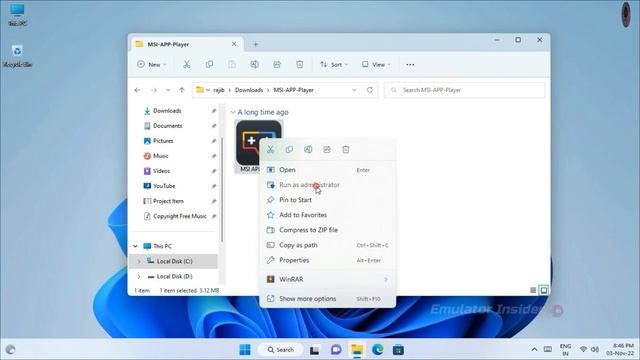Choose Show more options
The width and height of the screenshot is (640, 360).
click(x=327, y=299)
